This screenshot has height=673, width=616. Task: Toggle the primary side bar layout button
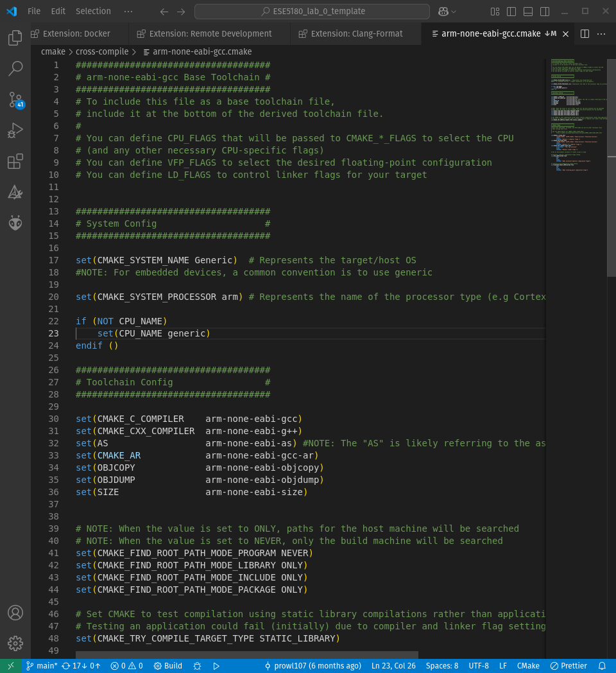tap(511, 12)
